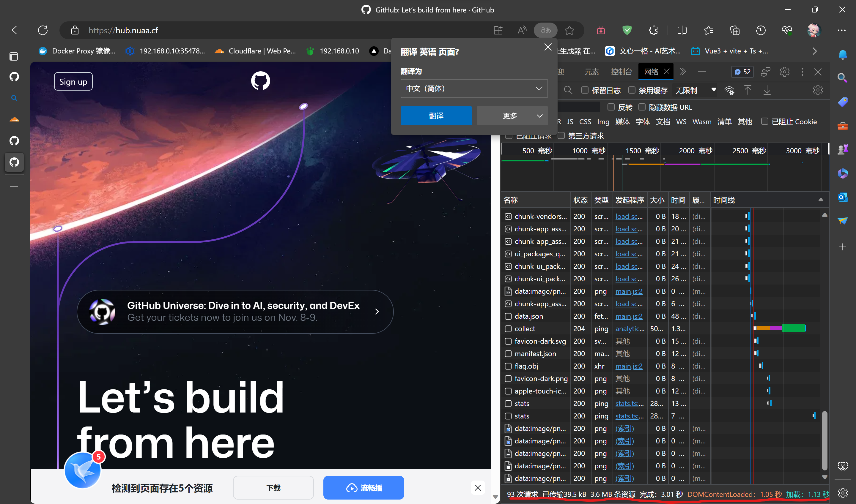Open the browser extensions puzzle icon

click(x=653, y=30)
